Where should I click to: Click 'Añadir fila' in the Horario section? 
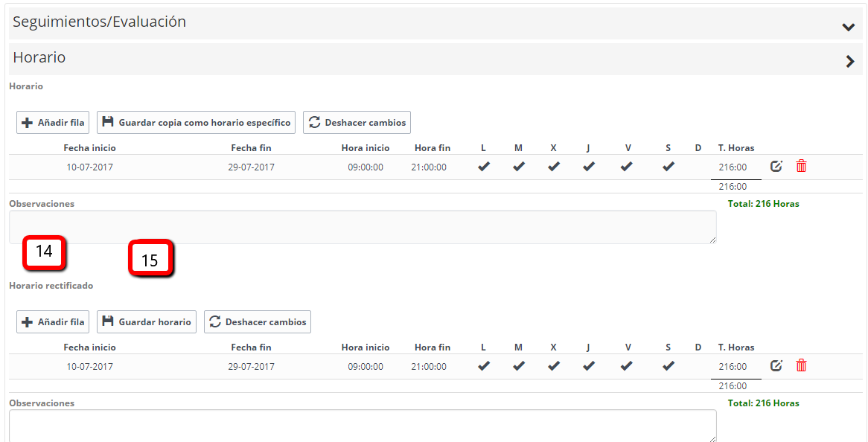53,122
